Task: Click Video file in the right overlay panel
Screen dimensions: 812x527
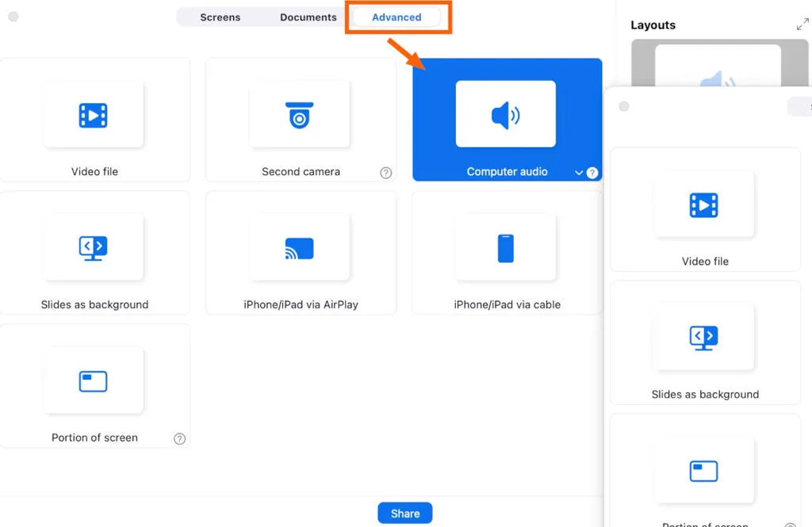Action: (704, 209)
